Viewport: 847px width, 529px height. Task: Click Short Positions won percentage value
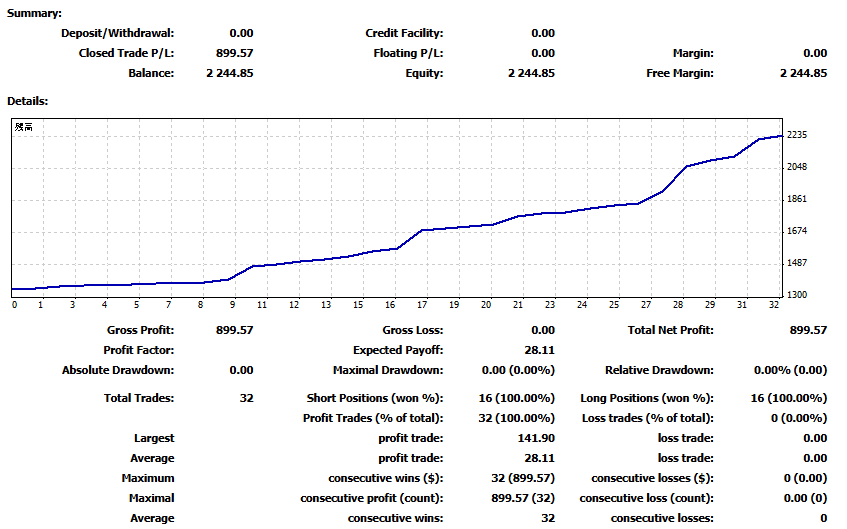[516, 398]
